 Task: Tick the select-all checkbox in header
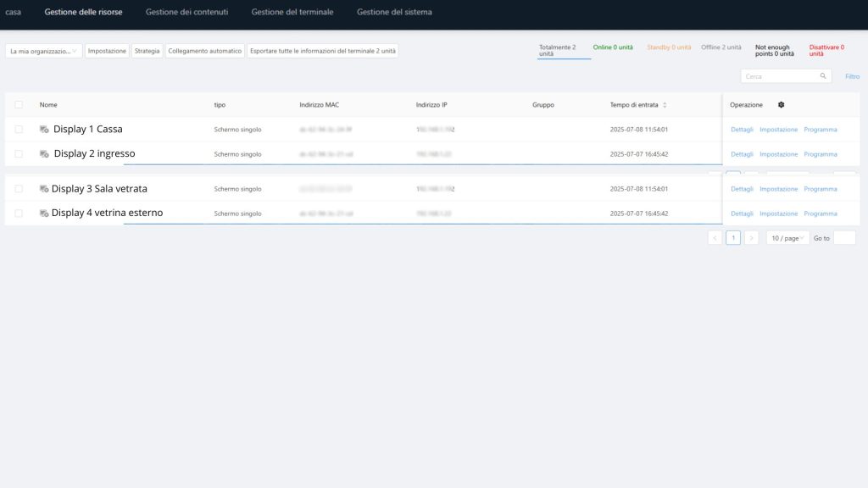click(19, 105)
